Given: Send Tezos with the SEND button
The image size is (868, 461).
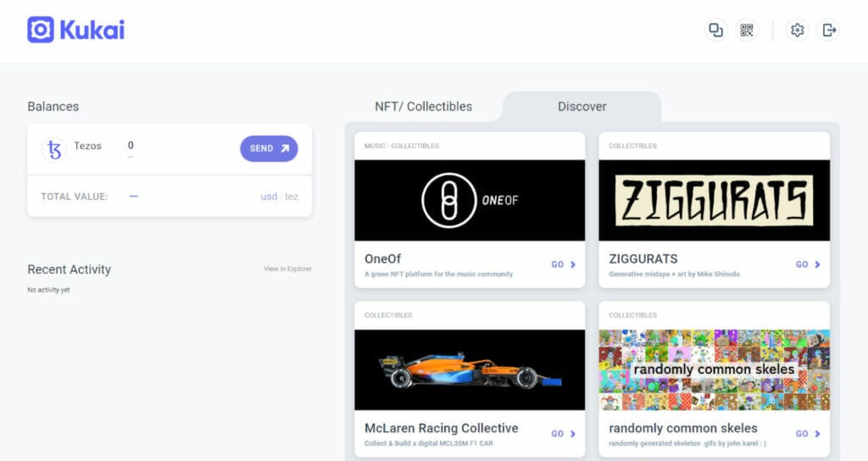Looking at the screenshot, I should pos(269,148).
